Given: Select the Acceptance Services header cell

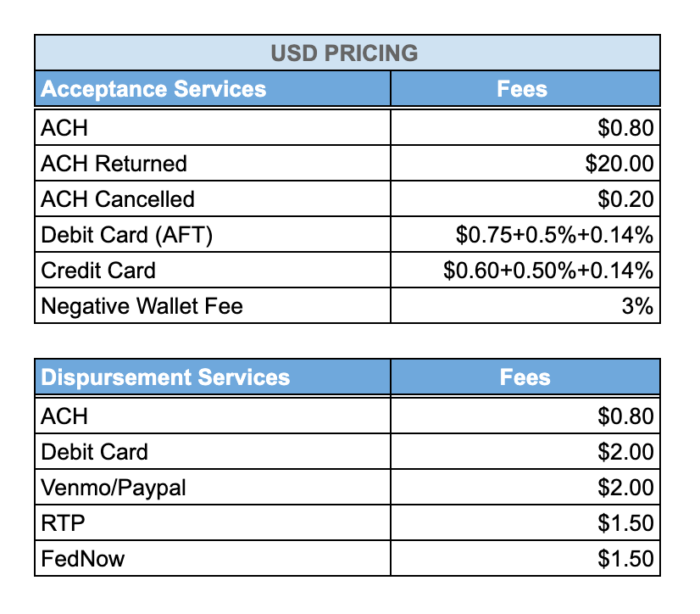Looking at the screenshot, I should point(213,88).
